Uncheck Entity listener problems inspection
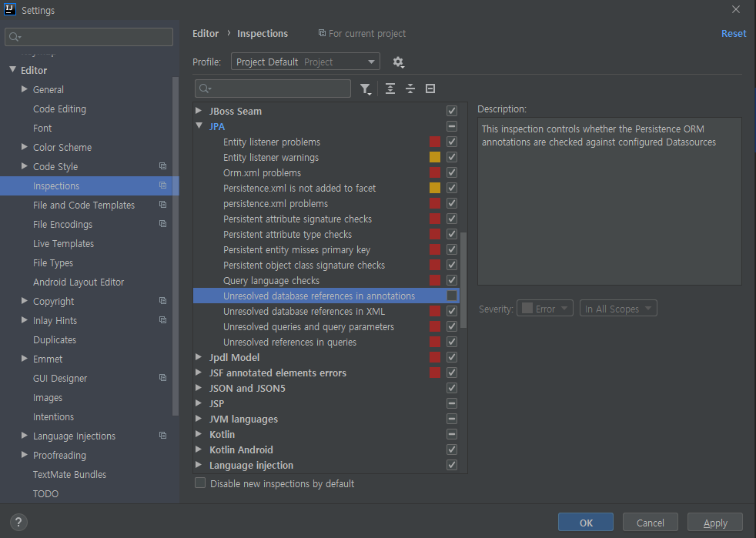The image size is (756, 538). tap(452, 142)
